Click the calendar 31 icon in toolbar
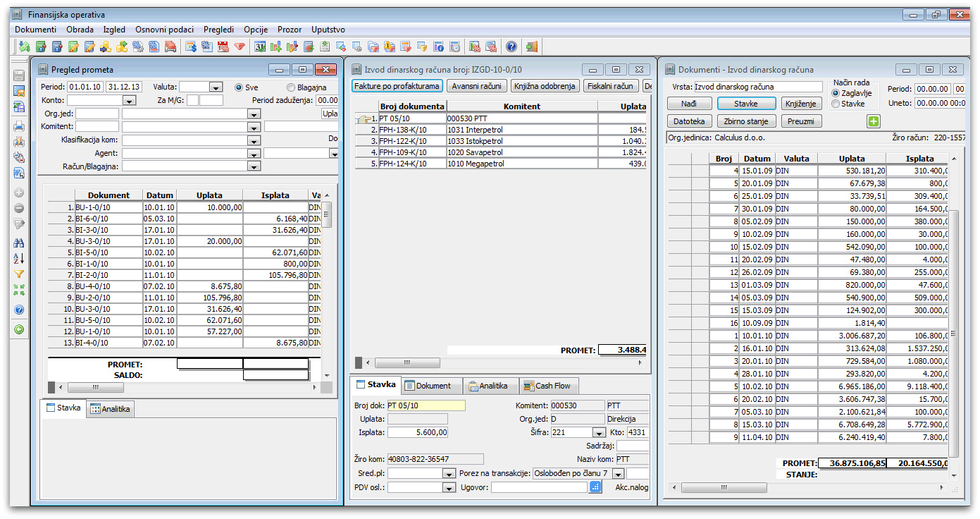980x519 pixels. click(259, 47)
